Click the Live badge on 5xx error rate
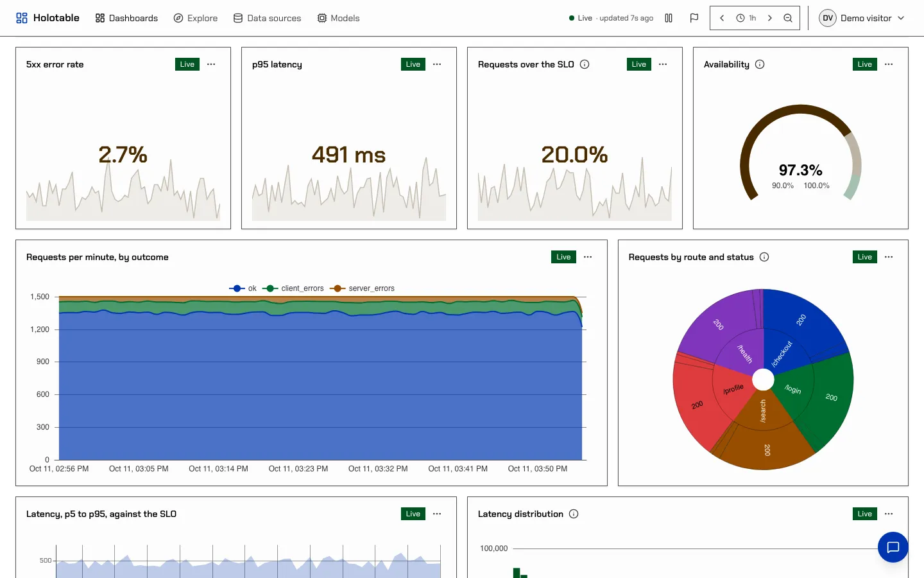Screen dimensions: 924x578 (x=187, y=64)
